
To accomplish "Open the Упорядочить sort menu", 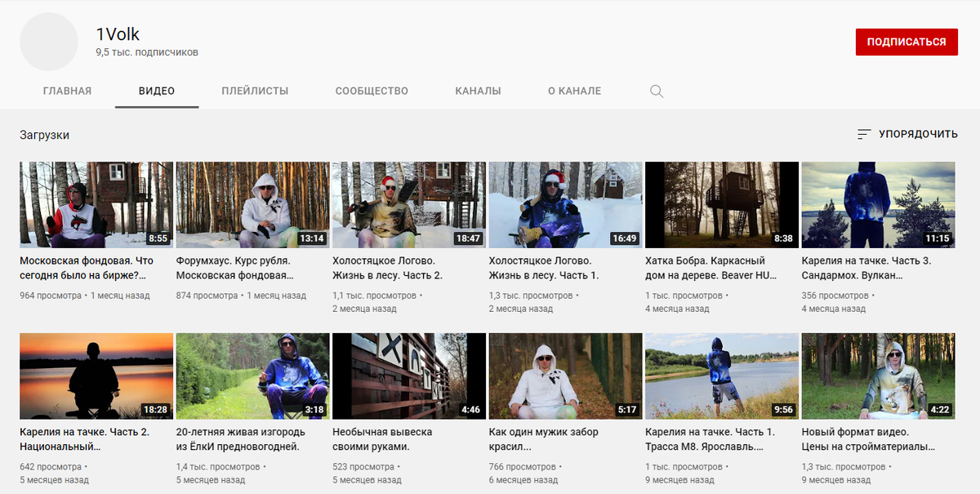I will click(907, 134).
